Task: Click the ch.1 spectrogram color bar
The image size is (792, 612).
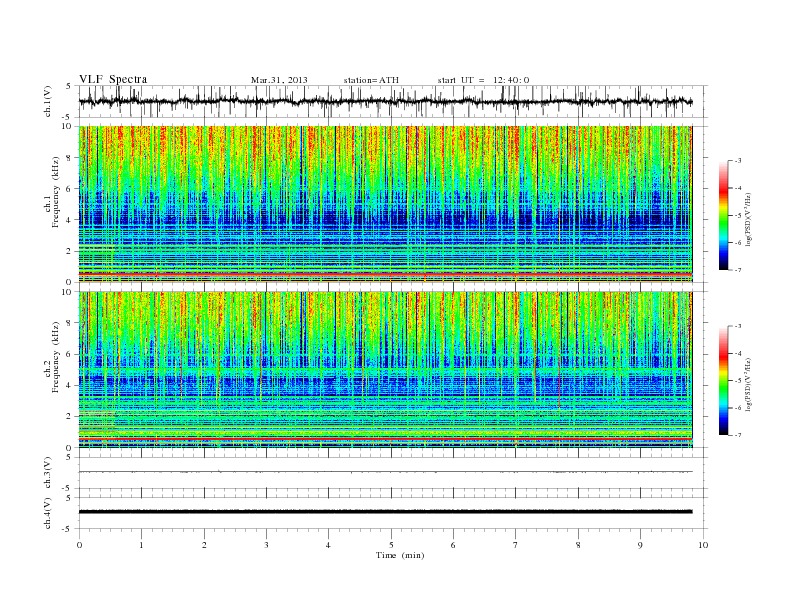Action: (x=723, y=216)
